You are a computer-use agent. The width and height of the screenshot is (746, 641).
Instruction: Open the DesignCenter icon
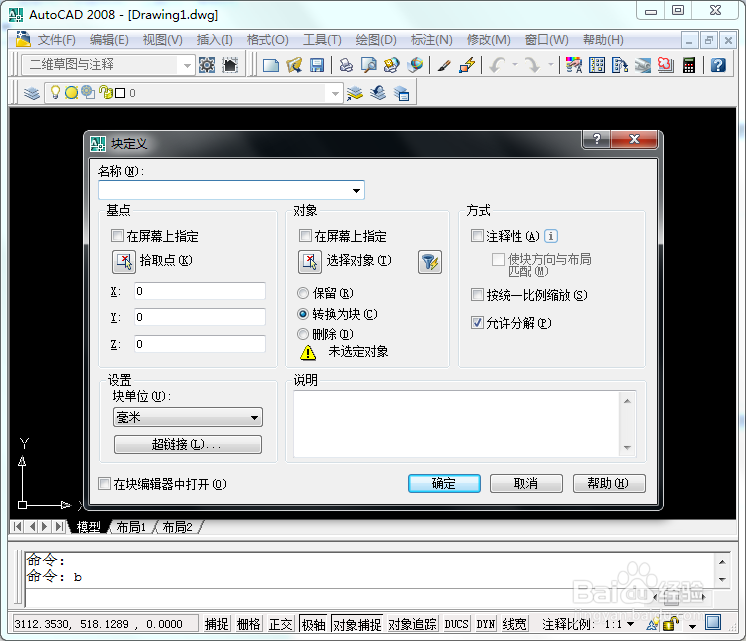click(x=597, y=65)
